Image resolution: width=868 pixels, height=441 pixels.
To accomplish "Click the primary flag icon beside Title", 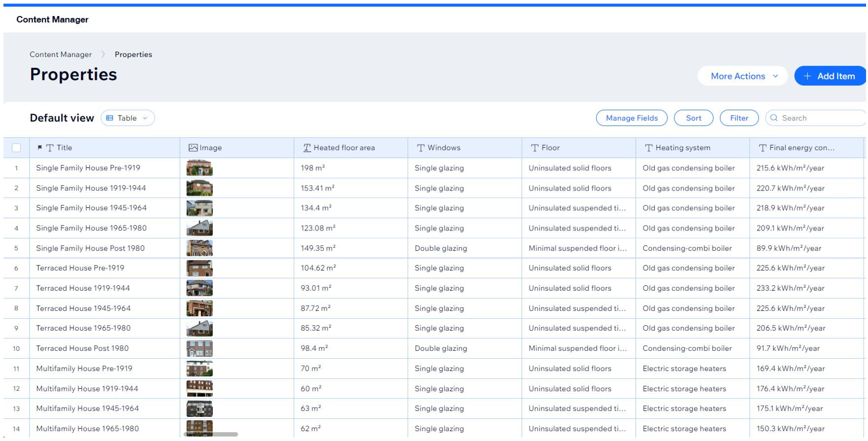I will pos(40,147).
